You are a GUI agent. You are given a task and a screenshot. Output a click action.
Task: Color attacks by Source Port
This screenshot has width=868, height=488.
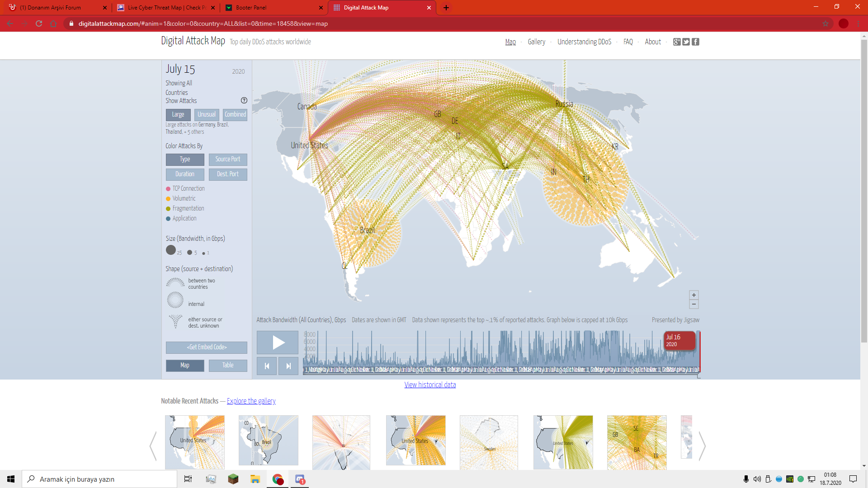[x=228, y=160]
